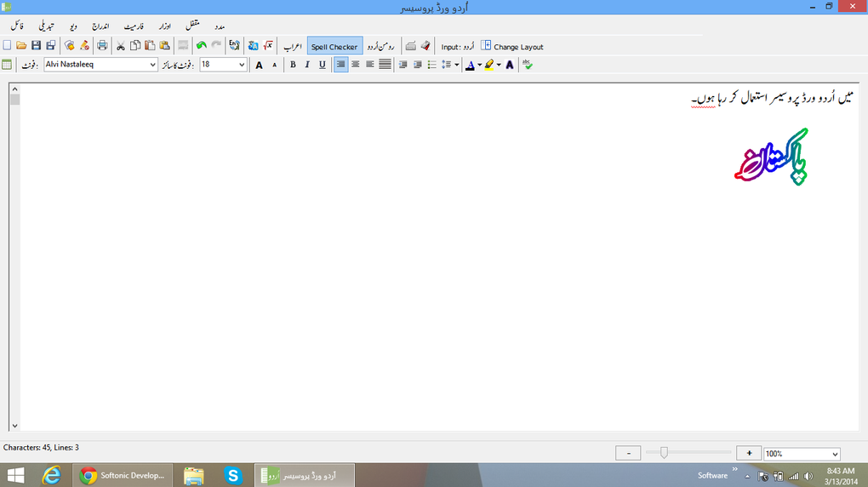This screenshot has width=868, height=487.
Task: Click the zoom out minus button
Action: 628,453
